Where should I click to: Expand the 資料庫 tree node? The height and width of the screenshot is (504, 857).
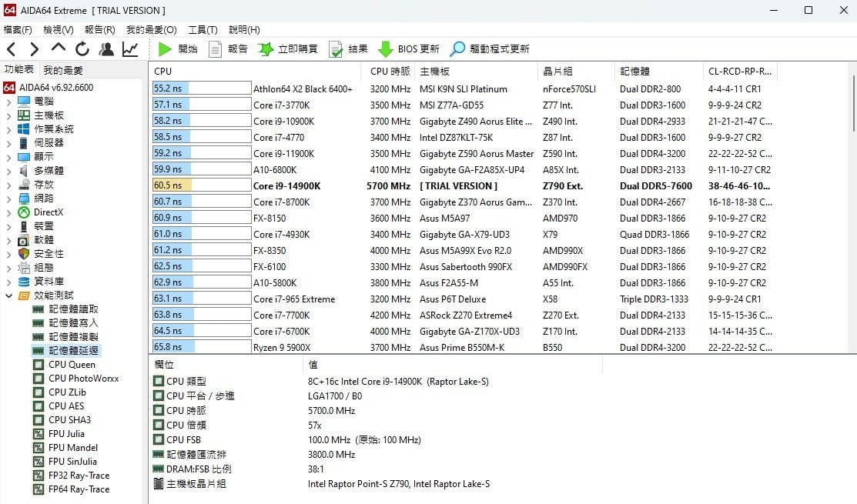8,282
